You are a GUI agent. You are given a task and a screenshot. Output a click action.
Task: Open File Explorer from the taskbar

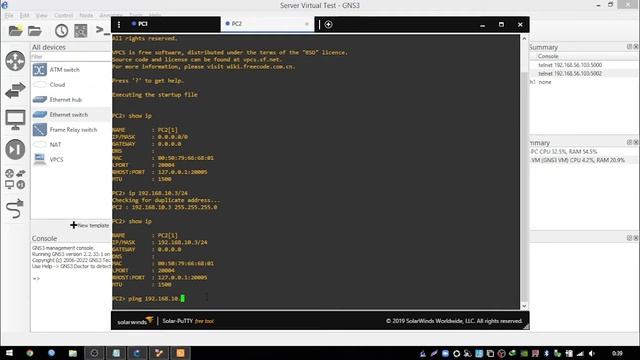73,353
